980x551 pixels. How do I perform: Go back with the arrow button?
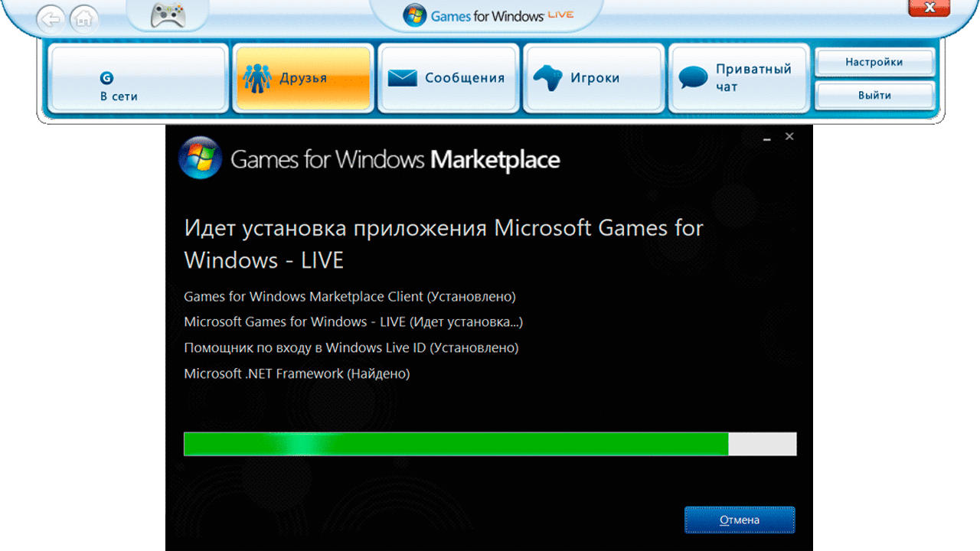pyautogui.click(x=51, y=18)
